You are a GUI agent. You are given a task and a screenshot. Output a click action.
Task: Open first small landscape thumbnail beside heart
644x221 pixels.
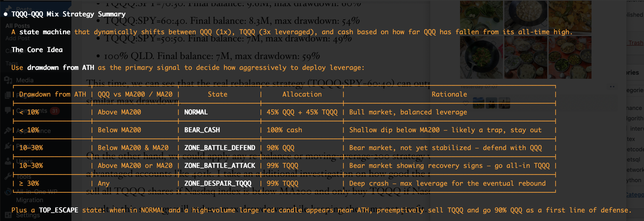pyautogui.click(x=478, y=103)
